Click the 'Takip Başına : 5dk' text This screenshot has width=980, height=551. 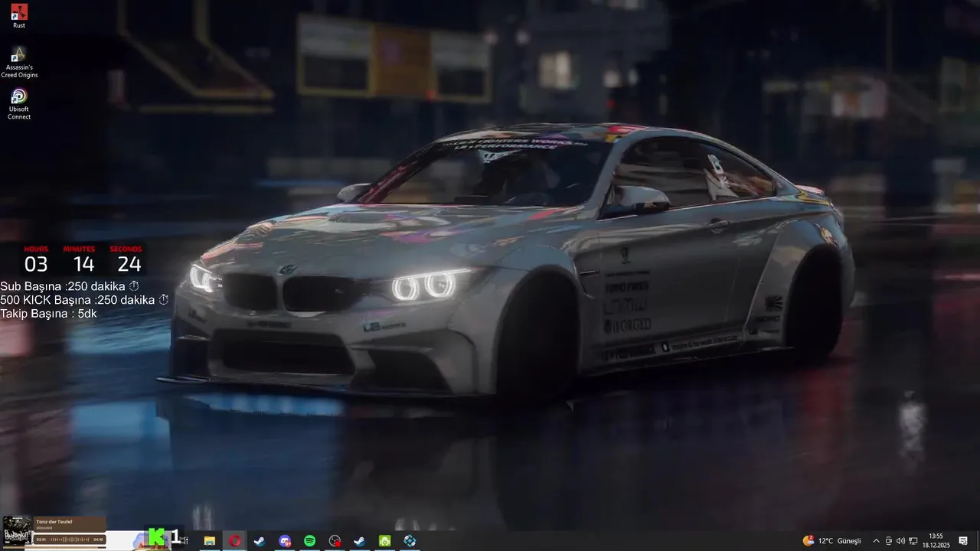(48, 314)
